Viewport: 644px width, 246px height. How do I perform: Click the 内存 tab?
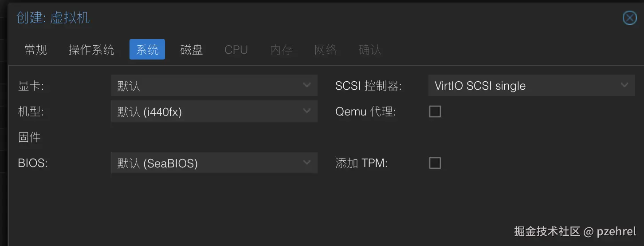click(281, 49)
